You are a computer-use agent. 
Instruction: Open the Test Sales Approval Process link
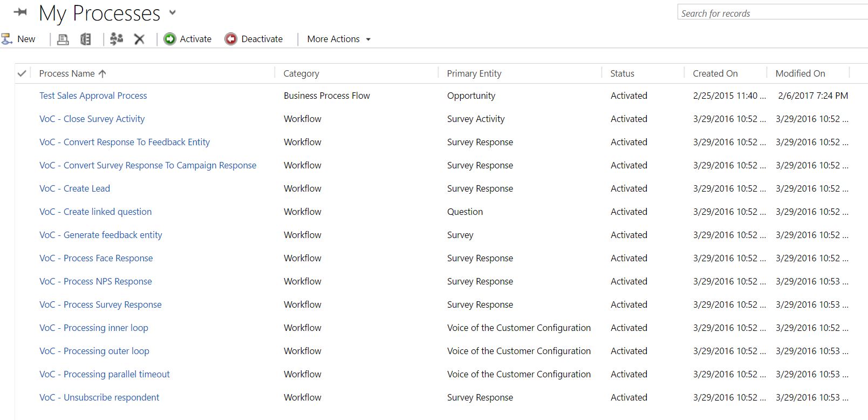coord(93,96)
